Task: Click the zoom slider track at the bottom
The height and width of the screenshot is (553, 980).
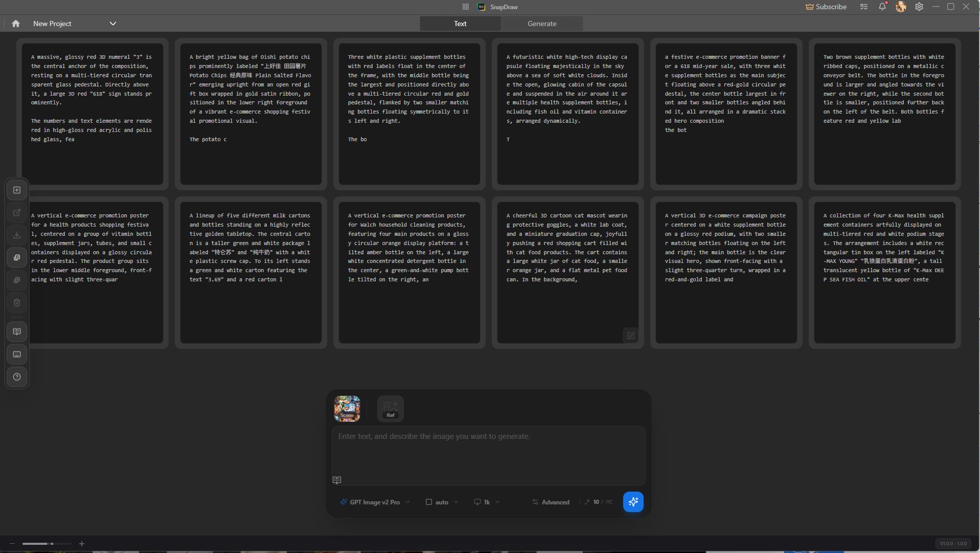Action: tap(47, 544)
